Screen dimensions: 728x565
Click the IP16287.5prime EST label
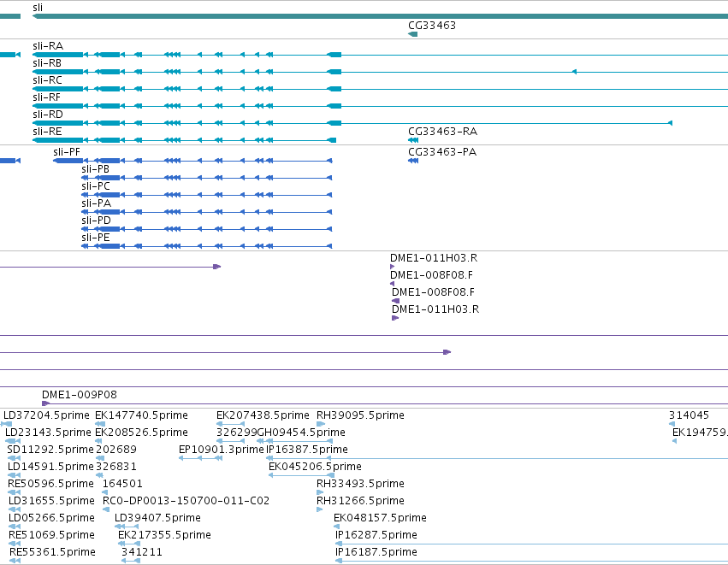(376, 536)
